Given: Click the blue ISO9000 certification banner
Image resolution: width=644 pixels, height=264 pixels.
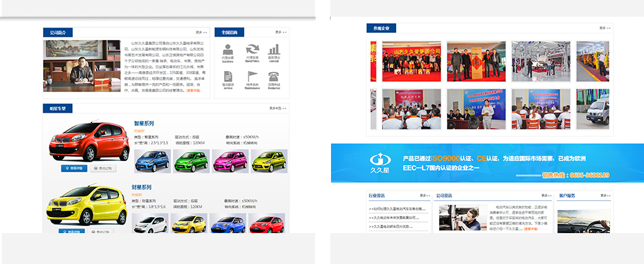Looking at the screenshot, I should coord(488,163).
